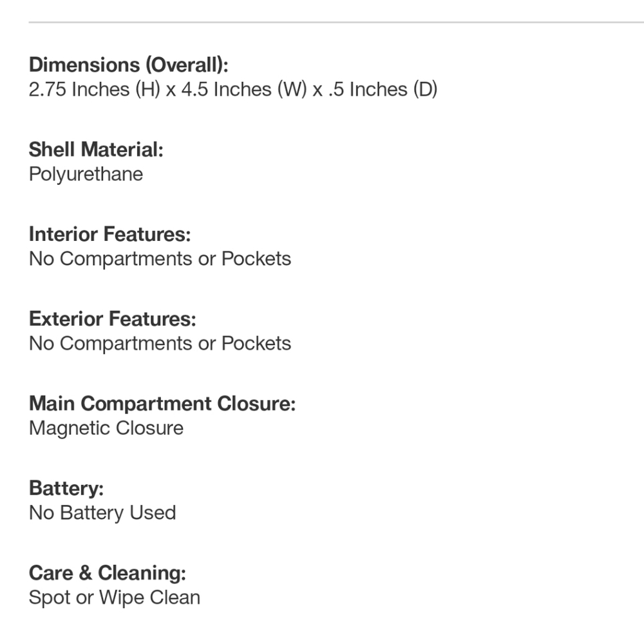Click the 4.5 Inches (W) width text
This screenshot has width=644, height=644.
pos(244,90)
